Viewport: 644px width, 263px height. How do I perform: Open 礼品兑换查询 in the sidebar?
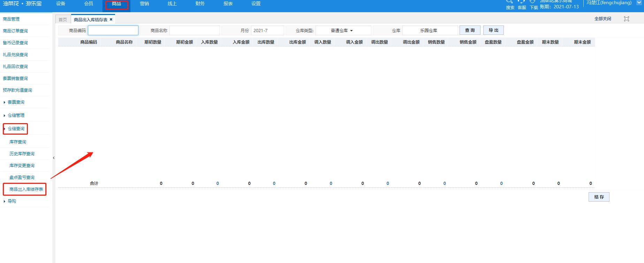pyautogui.click(x=15, y=55)
